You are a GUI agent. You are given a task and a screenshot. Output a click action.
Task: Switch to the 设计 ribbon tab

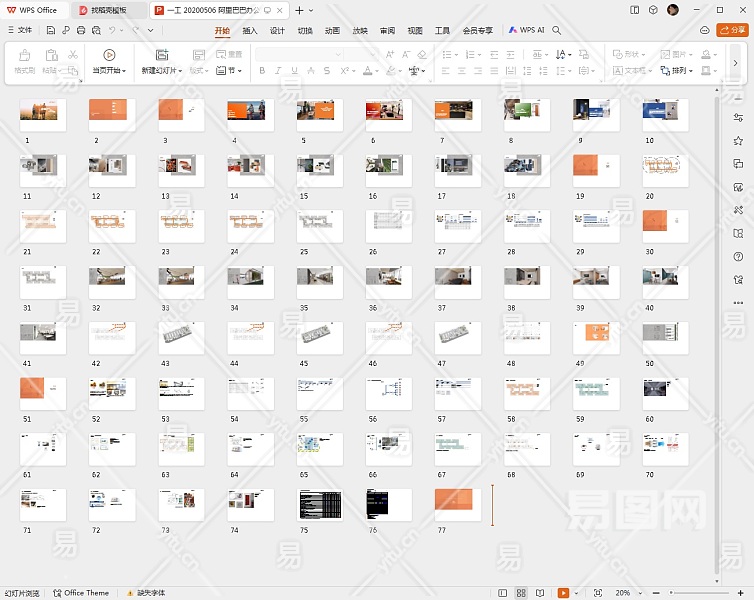click(x=277, y=30)
